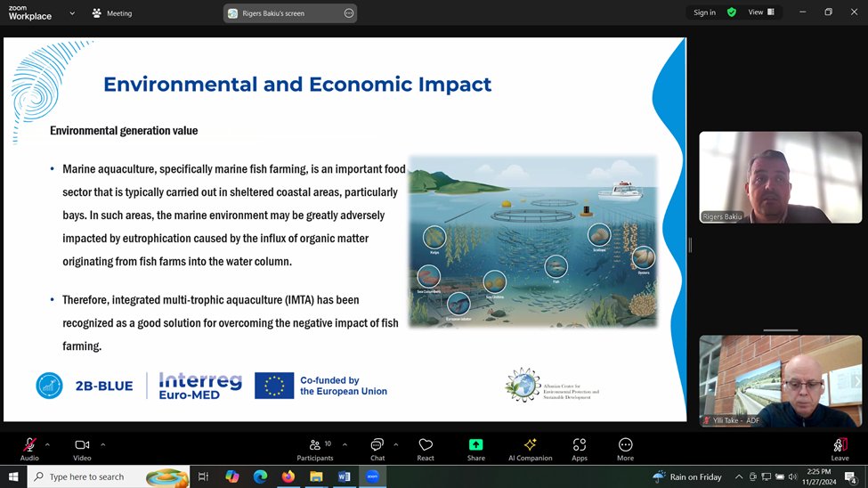868x488 pixels.
Task: Expand the Zoom Workplace dropdown chevron
Action: [x=72, y=13]
